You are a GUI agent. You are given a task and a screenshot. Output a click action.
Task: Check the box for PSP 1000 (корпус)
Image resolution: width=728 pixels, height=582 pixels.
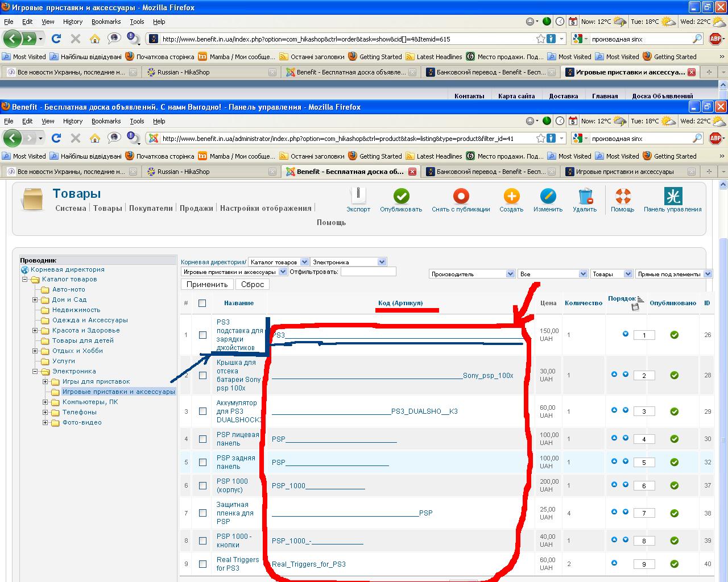coord(202,485)
